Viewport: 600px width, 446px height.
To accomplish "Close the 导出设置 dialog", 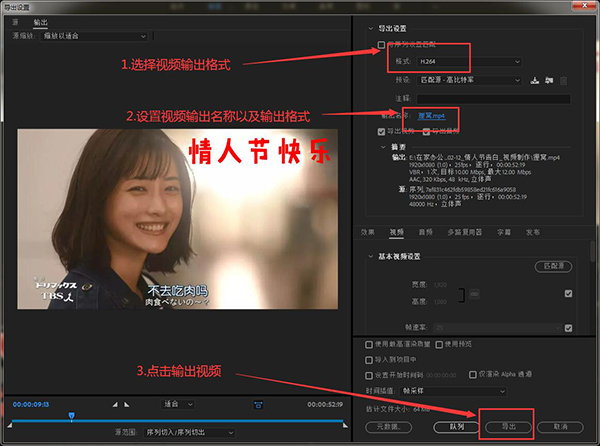I will tap(584, 5).
